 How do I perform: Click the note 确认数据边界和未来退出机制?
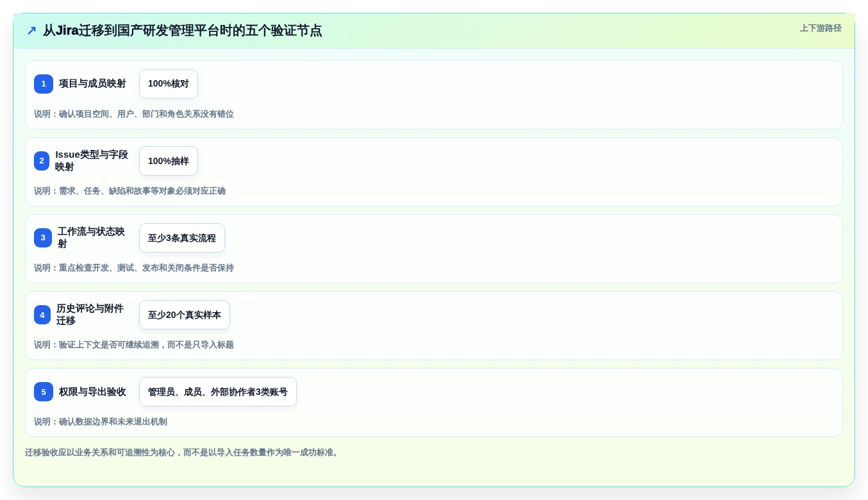[113, 422]
